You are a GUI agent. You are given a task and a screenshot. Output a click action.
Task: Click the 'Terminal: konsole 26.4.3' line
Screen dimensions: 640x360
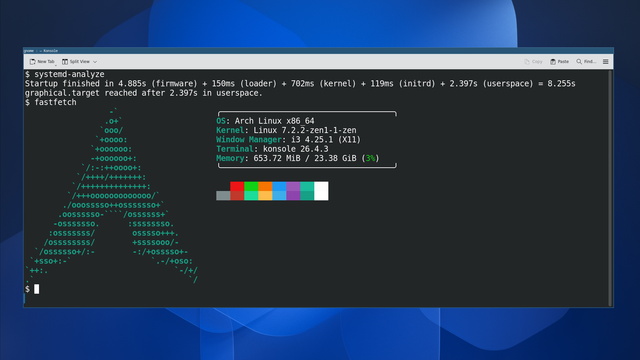coord(272,149)
